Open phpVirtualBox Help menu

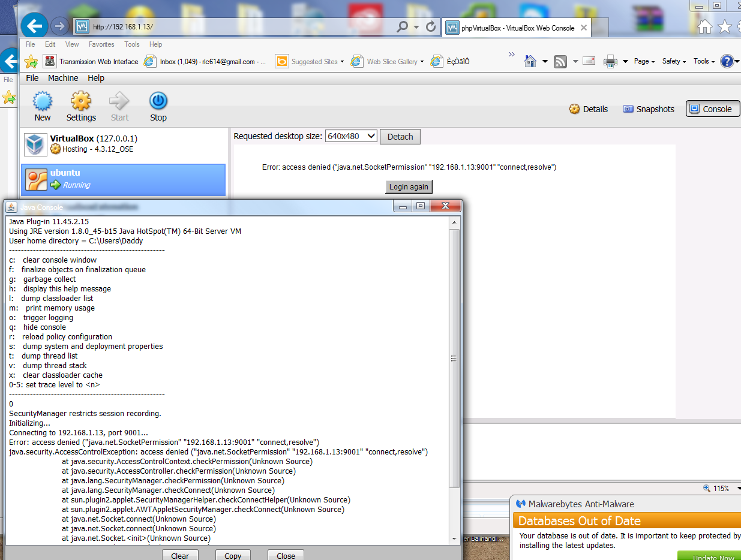[x=96, y=78]
